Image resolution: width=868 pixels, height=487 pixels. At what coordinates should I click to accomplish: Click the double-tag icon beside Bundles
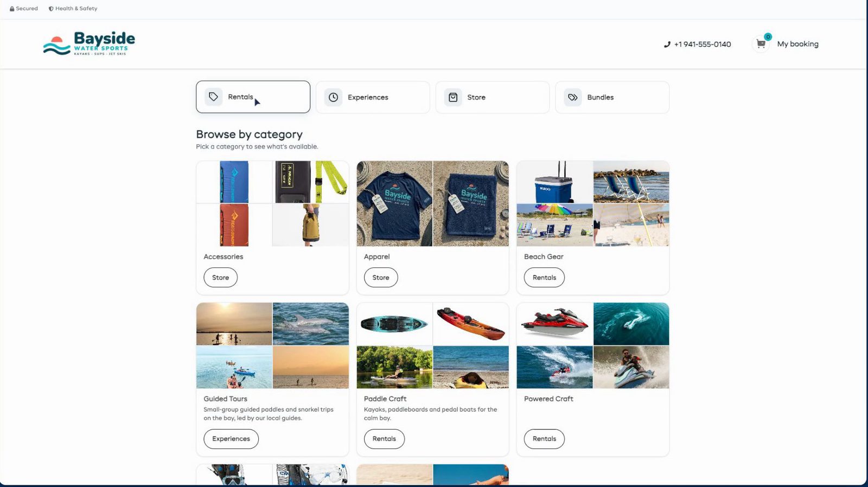[x=572, y=97]
